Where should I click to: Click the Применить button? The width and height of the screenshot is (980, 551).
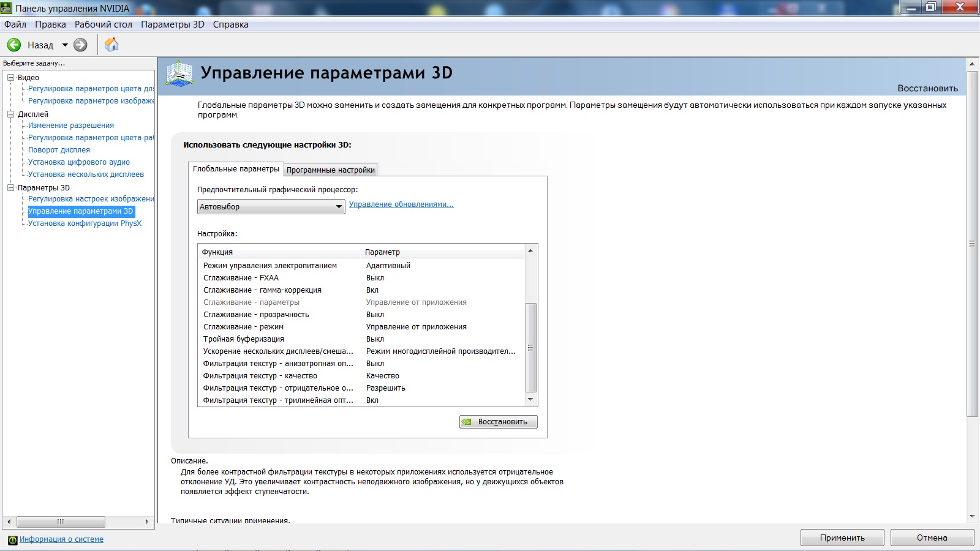click(842, 538)
